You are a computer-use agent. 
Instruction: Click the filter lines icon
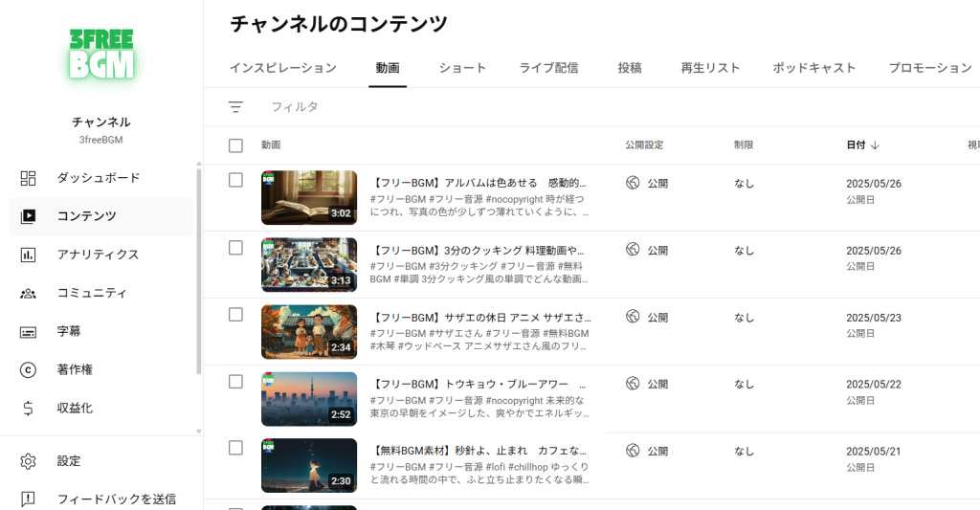[x=235, y=107]
